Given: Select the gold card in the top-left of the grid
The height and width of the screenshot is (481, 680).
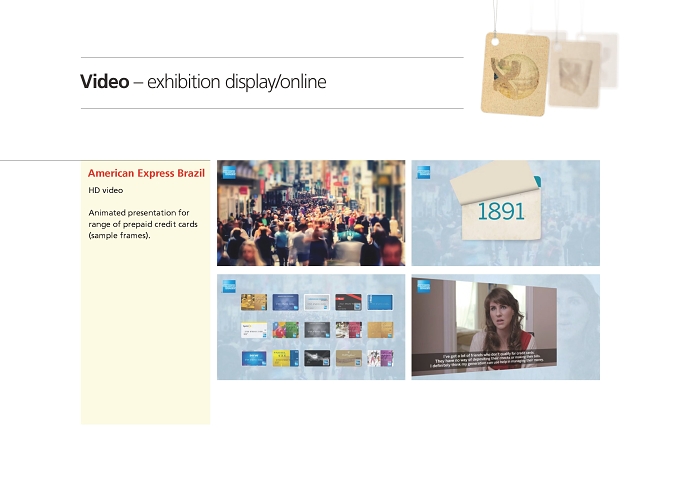Looking at the screenshot, I should (x=254, y=302).
